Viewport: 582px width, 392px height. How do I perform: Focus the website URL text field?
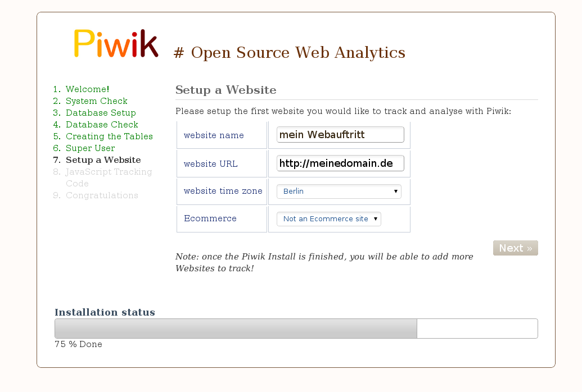tap(340, 163)
